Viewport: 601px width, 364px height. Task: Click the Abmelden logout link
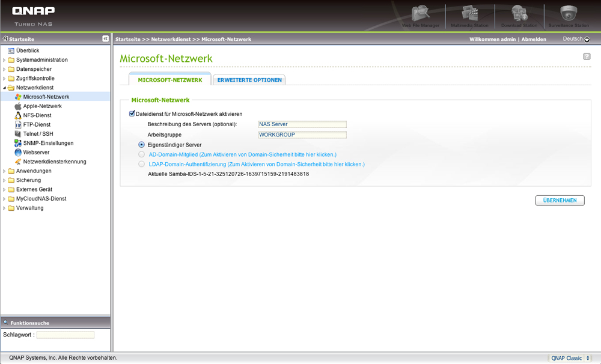point(534,39)
